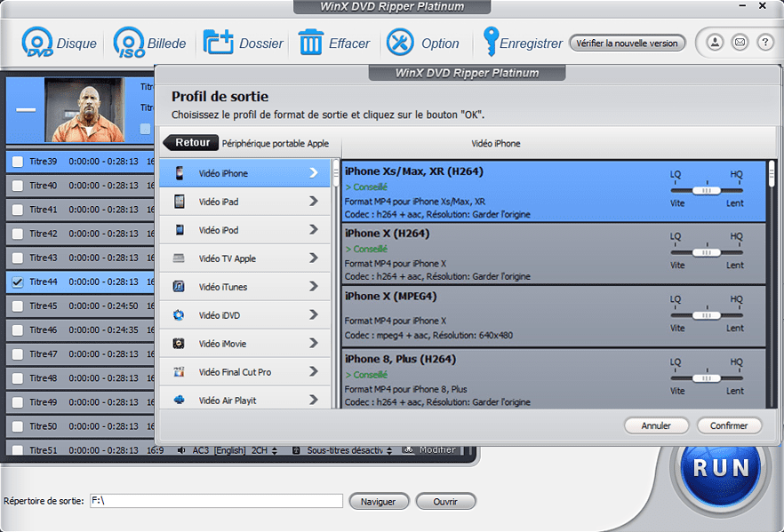Expand Vidéo iPad chevron arrow

coord(314,201)
